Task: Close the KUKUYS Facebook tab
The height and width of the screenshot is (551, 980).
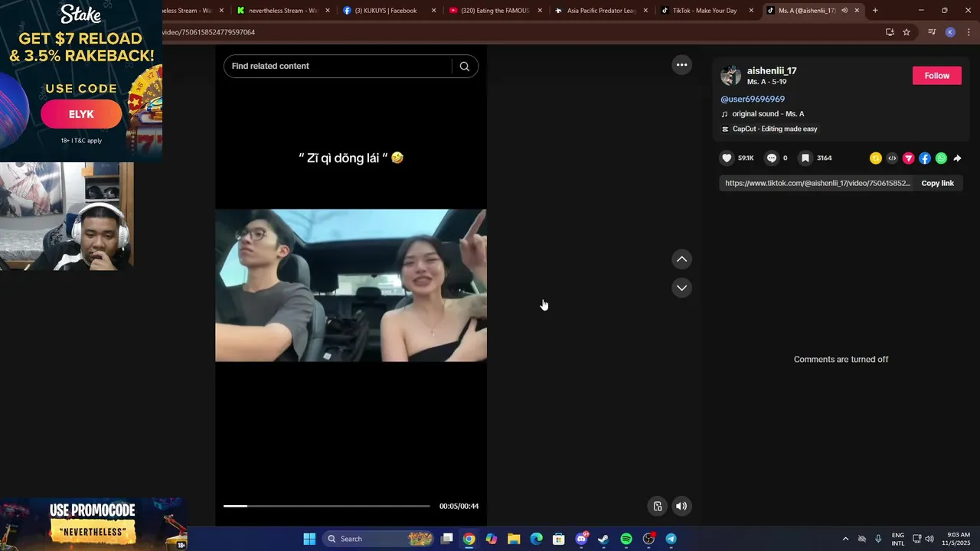Action: 433,11
